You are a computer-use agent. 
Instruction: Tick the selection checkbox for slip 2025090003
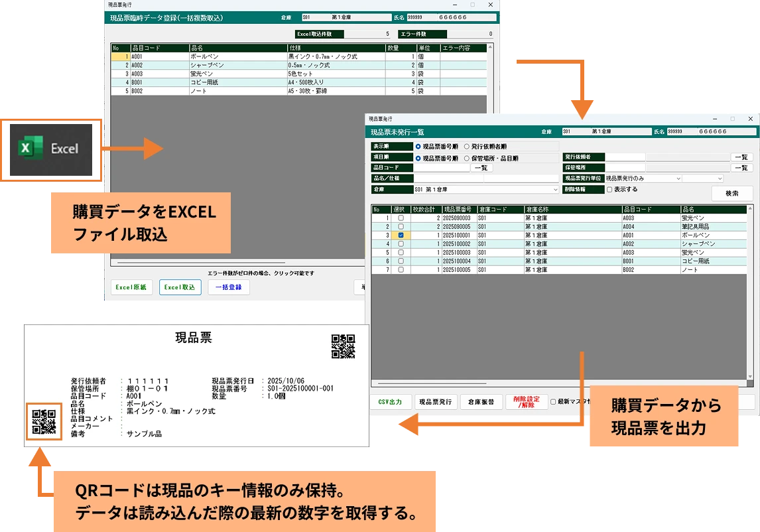401,218
